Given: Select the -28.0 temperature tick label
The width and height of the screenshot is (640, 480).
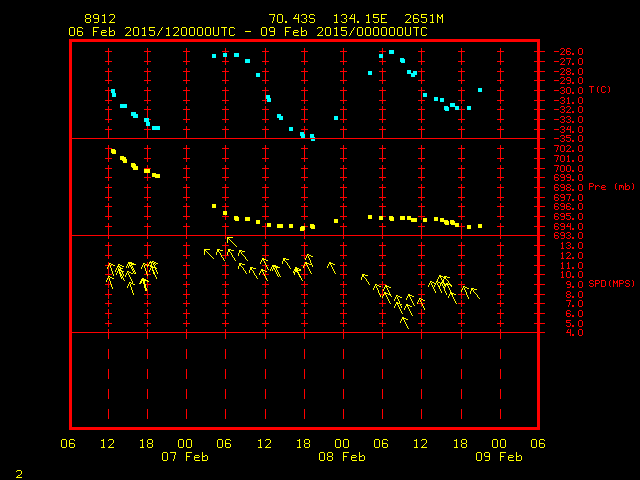Looking at the screenshot, I should pos(569,71).
